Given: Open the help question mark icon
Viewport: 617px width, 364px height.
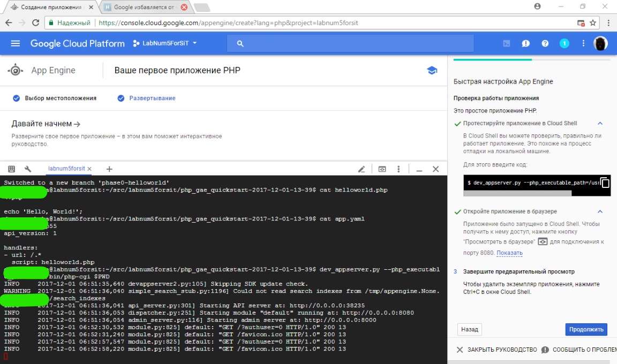Looking at the screenshot, I should pos(545,43).
